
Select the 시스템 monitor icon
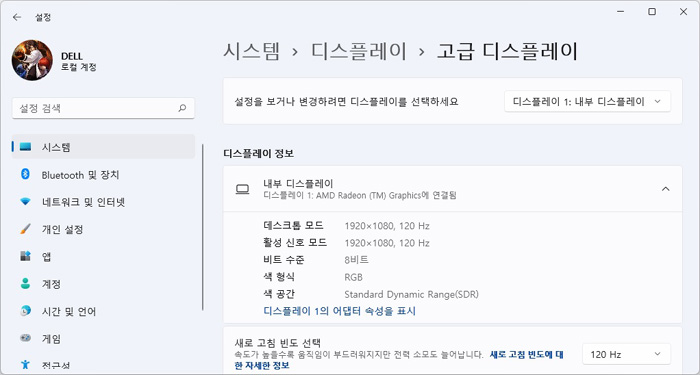(25, 147)
